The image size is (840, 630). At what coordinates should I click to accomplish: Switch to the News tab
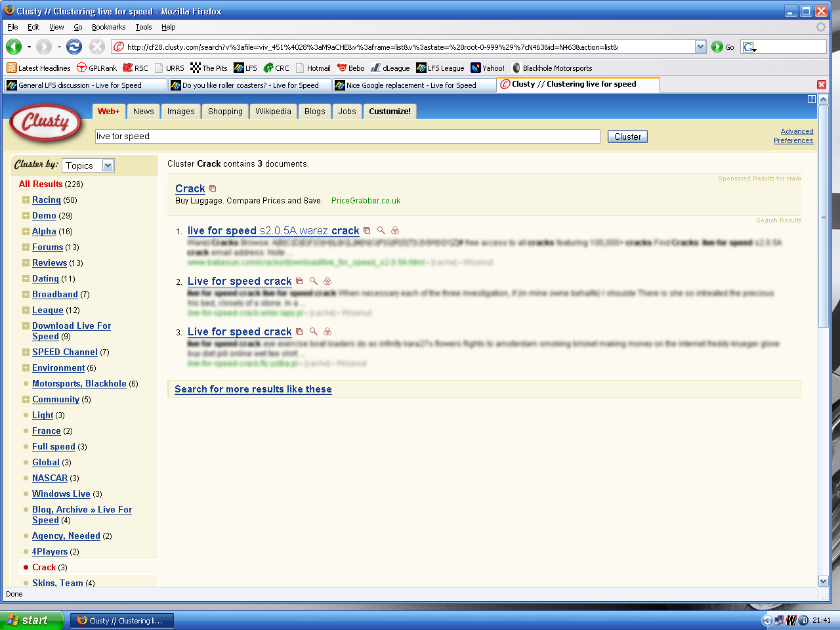143,112
